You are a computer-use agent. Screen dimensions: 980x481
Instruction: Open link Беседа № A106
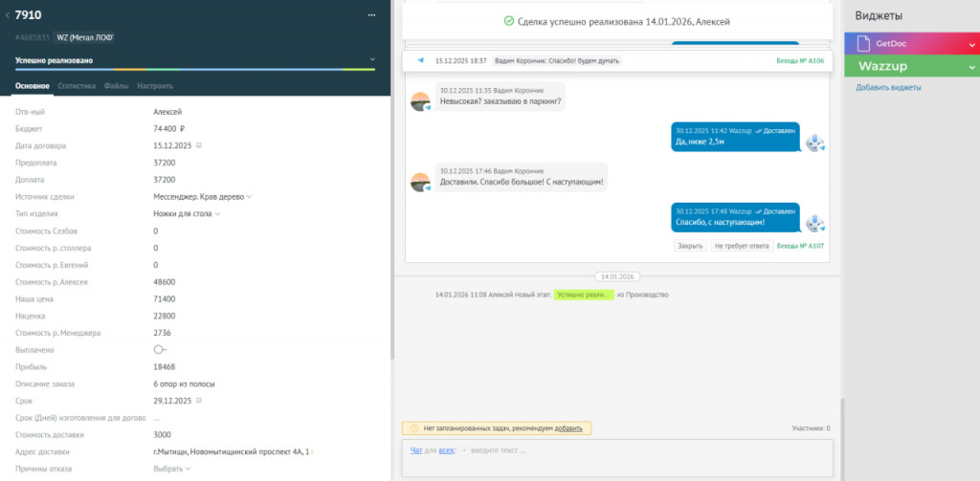click(x=800, y=61)
